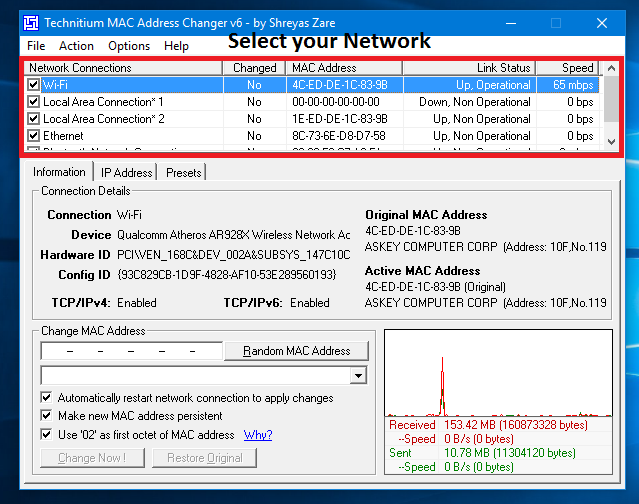Click the Speed column header
Viewport: 639px width, 504px height.
pyautogui.click(x=568, y=68)
